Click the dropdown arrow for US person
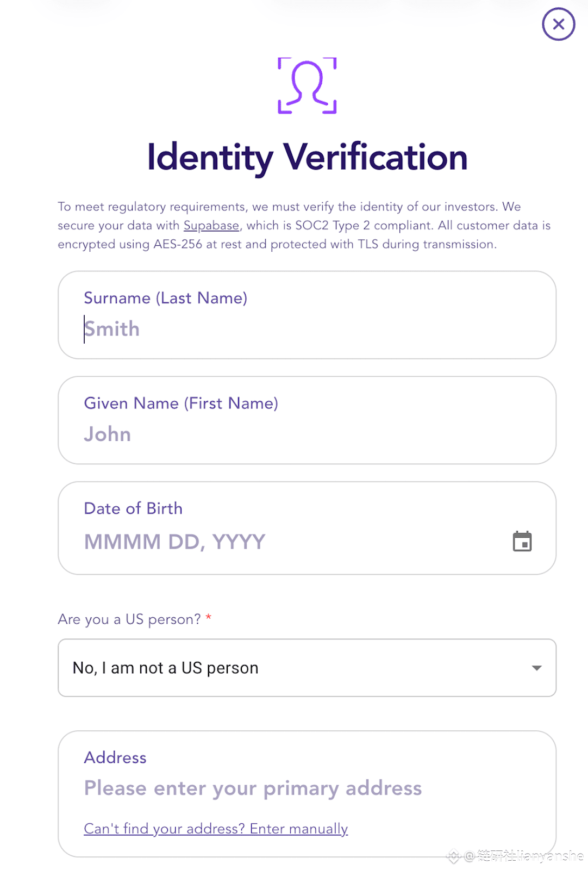588x870 pixels. tap(536, 668)
